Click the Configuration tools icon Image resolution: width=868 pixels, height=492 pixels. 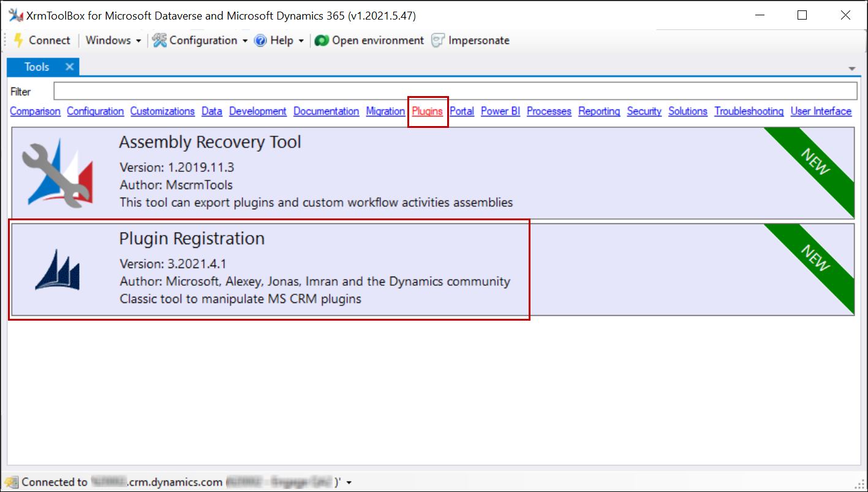click(159, 40)
